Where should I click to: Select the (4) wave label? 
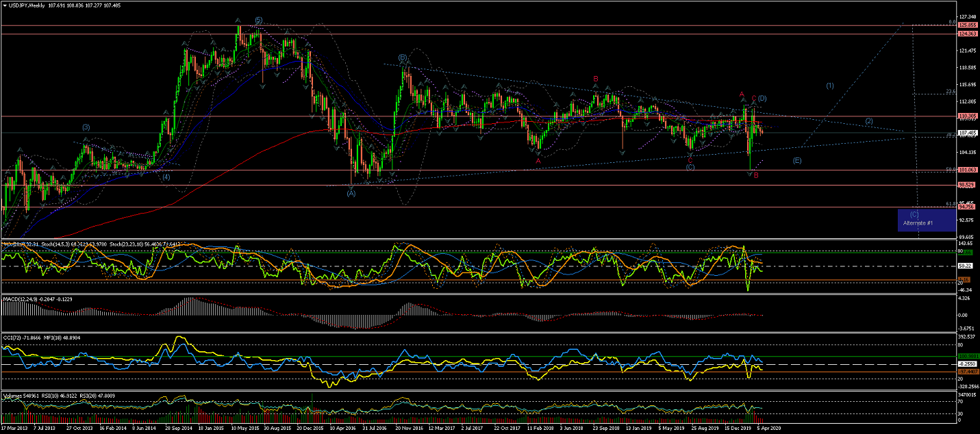pos(166,177)
